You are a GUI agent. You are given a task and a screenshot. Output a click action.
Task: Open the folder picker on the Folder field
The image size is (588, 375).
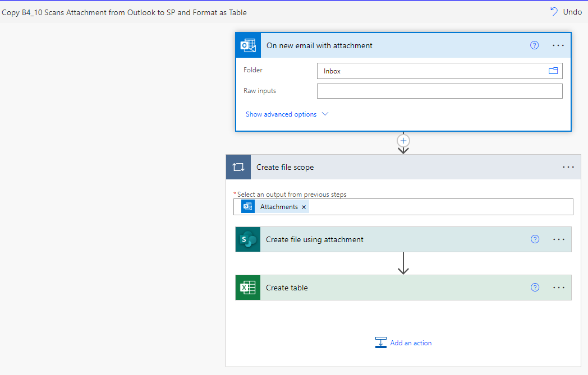553,71
